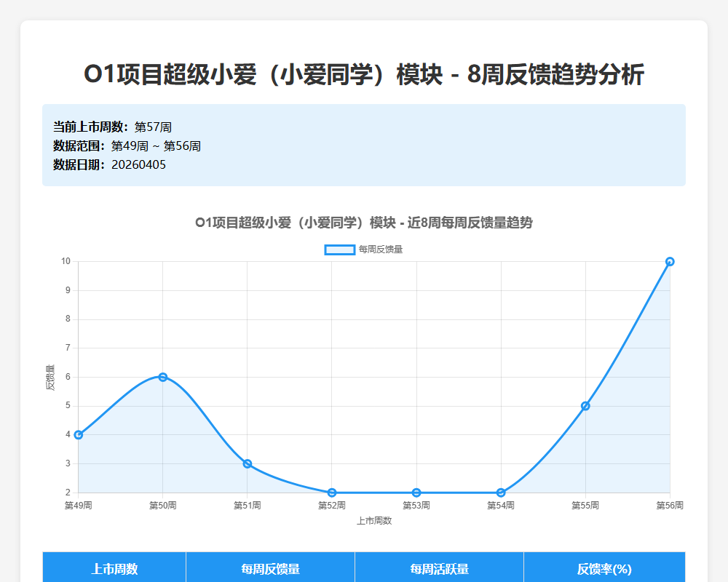
Task: Click the 每周反馈量 legend color box
Action: (340, 250)
